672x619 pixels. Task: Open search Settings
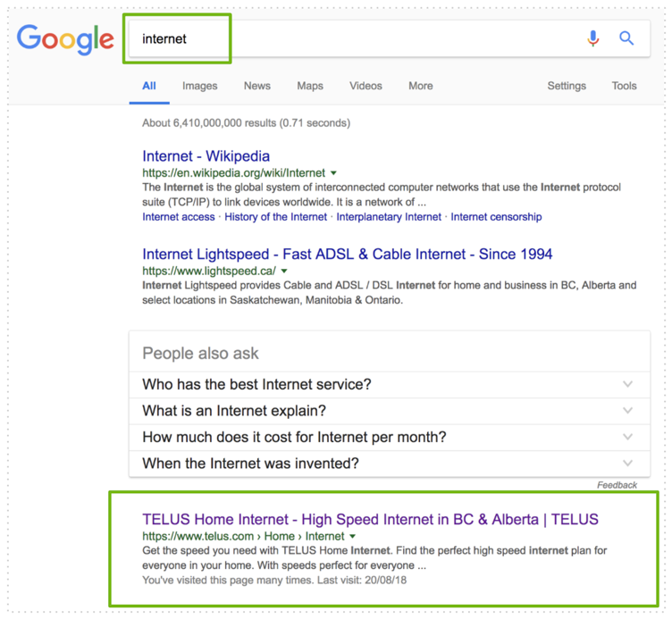click(x=567, y=86)
